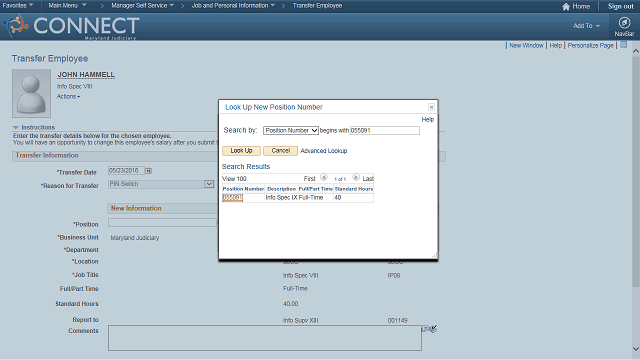The width and height of the screenshot is (640, 360).
Task: Click the Cancel button in lookup dialog
Action: click(280, 151)
